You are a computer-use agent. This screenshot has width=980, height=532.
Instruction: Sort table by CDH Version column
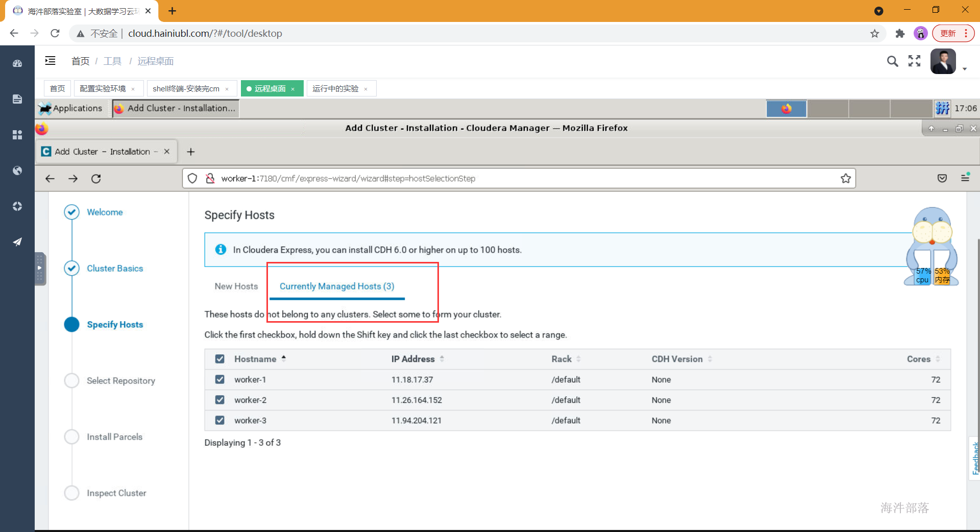pyautogui.click(x=681, y=359)
